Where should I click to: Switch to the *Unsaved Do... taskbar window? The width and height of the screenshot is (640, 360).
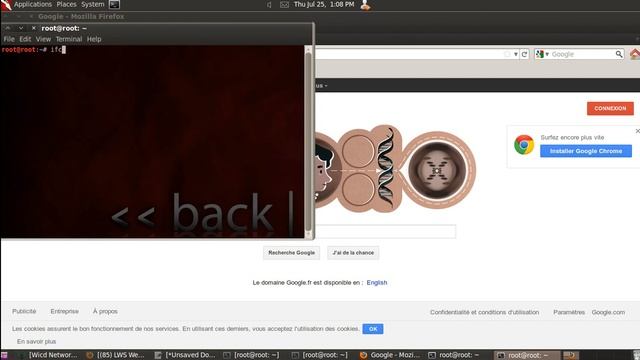(x=185, y=355)
